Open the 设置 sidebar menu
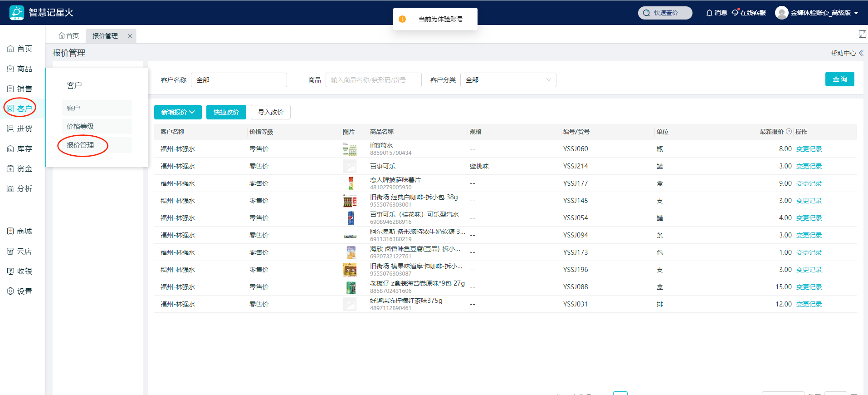Image resolution: width=868 pixels, height=395 pixels. [x=20, y=291]
